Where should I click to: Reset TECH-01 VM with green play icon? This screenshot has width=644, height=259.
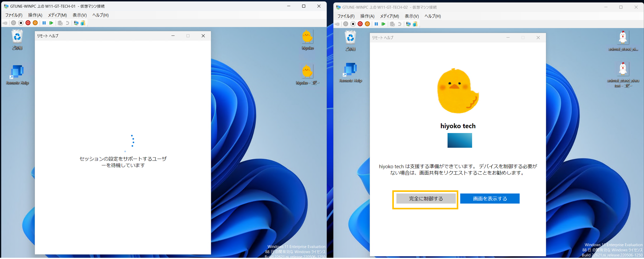click(51, 23)
